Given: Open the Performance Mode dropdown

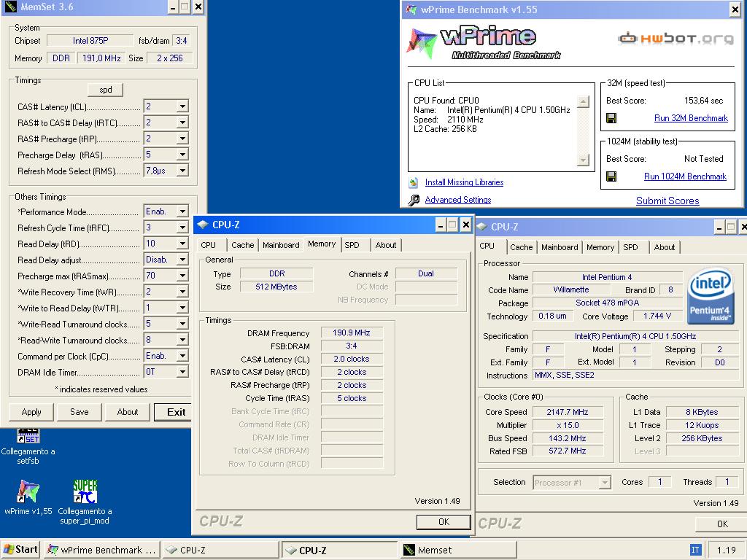Looking at the screenshot, I should tap(182, 211).
